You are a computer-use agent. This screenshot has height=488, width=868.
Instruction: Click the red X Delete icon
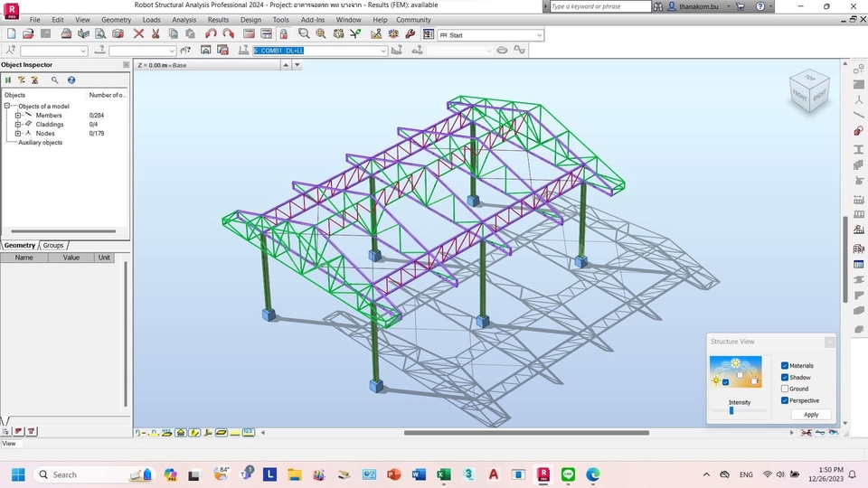click(138, 34)
